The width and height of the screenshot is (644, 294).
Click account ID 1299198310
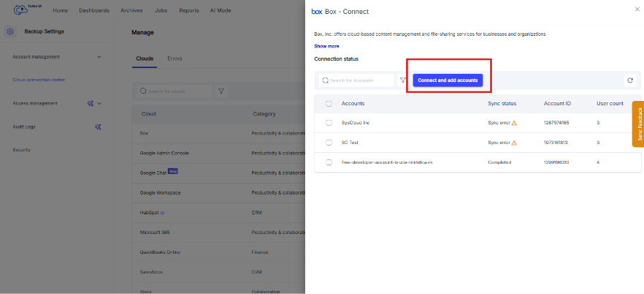(x=556, y=162)
